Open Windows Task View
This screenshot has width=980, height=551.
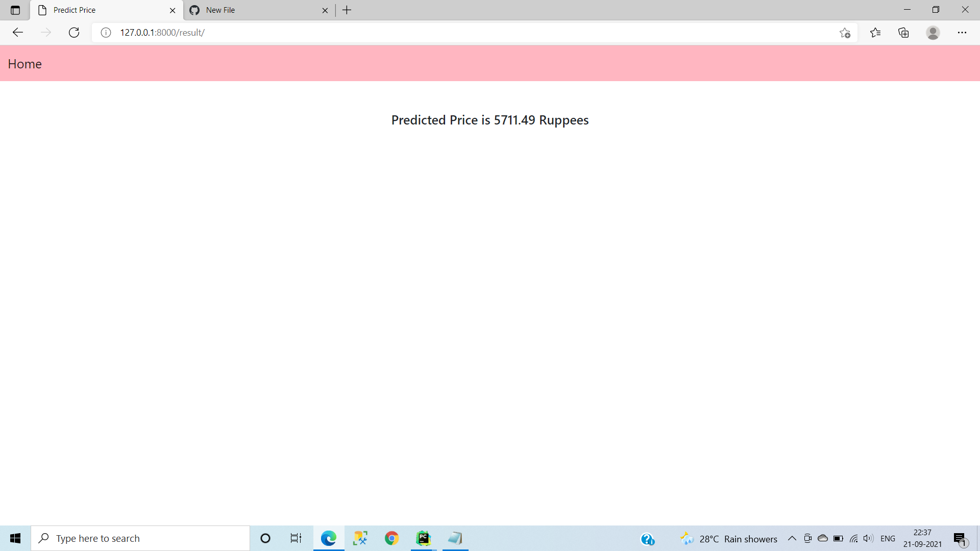pyautogui.click(x=296, y=538)
